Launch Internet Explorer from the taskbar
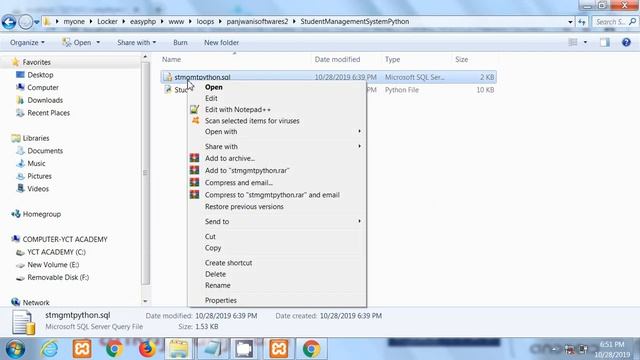The height and width of the screenshot is (360, 640). click(49, 349)
